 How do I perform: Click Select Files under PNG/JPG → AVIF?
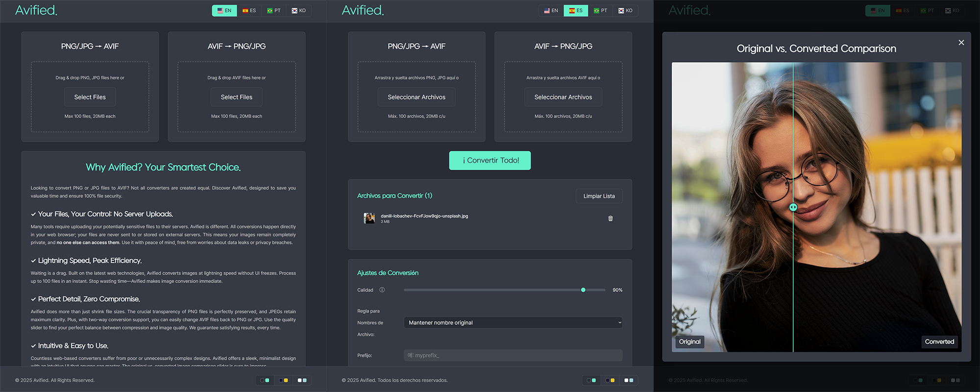pyautogui.click(x=90, y=97)
